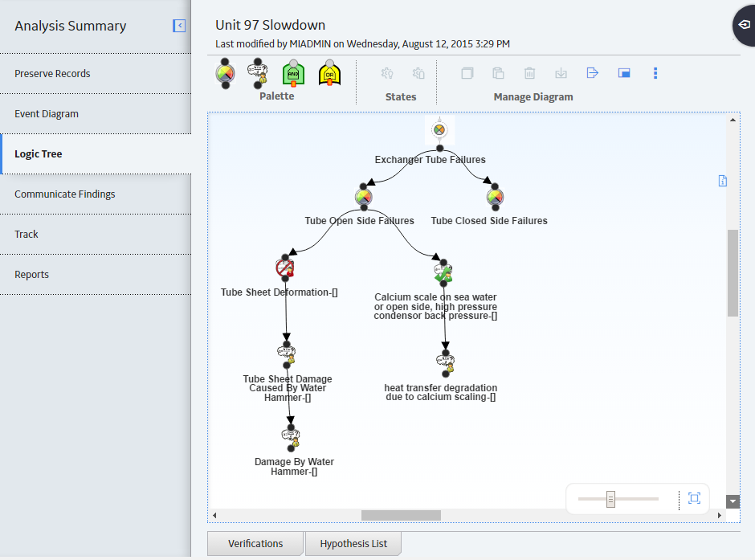Viewport: 755px width, 560px height.
Task: Open the Event Diagram step
Action: coord(96,113)
